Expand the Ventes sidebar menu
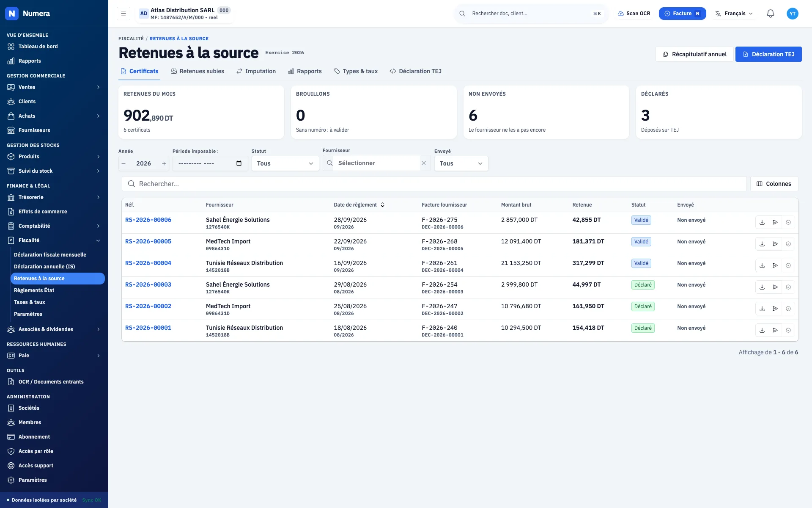Image resolution: width=812 pixels, height=508 pixels. (x=54, y=87)
